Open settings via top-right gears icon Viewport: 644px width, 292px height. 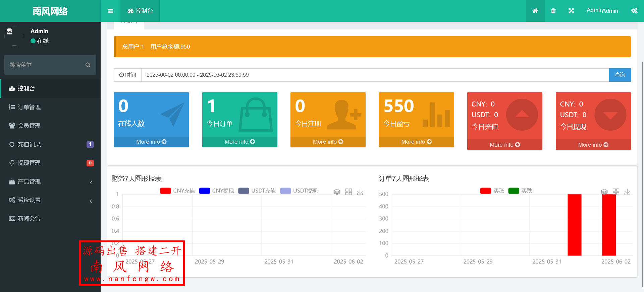click(634, 11)
